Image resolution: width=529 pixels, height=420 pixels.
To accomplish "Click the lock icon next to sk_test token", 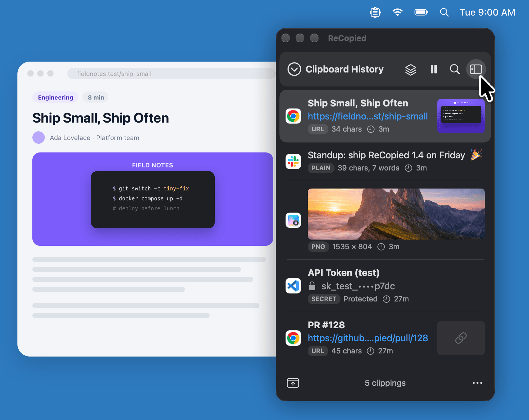I will (x=312, y=286).
